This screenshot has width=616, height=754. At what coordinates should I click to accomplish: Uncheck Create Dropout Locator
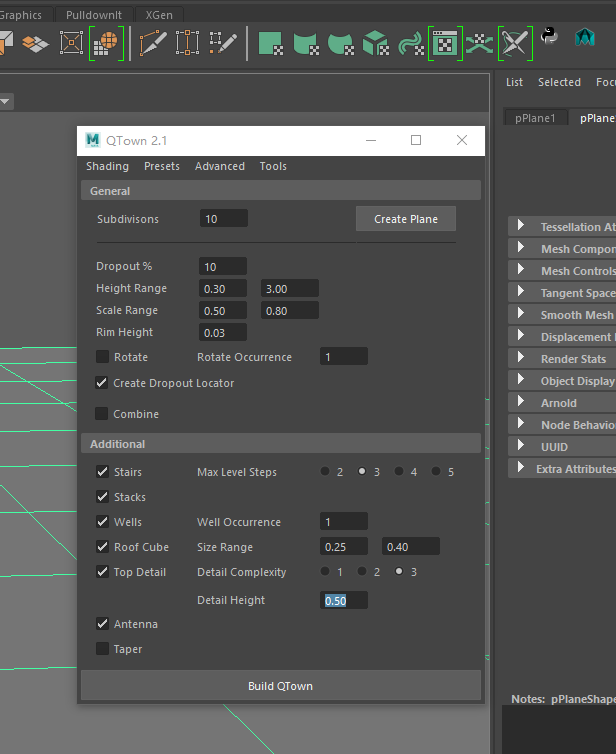(101, 383)
